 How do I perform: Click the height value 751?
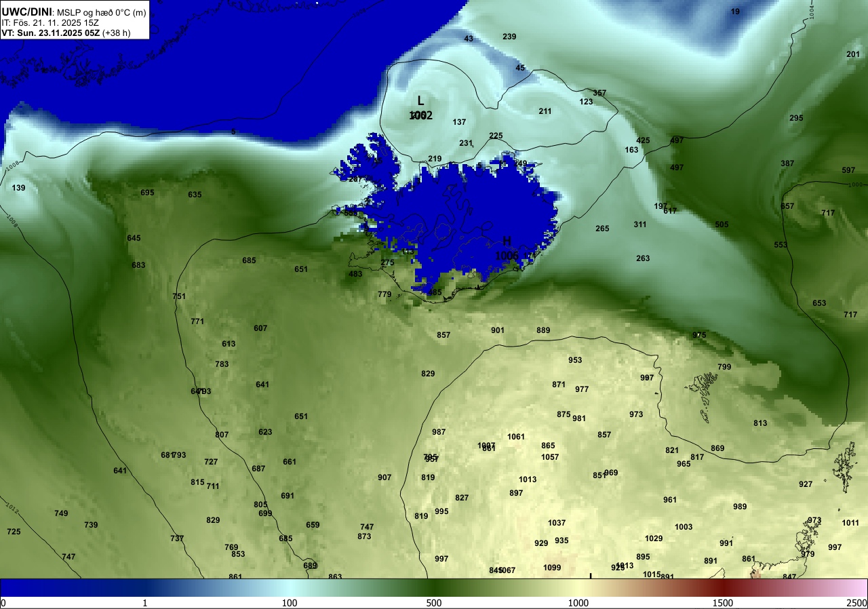[179, 296]
